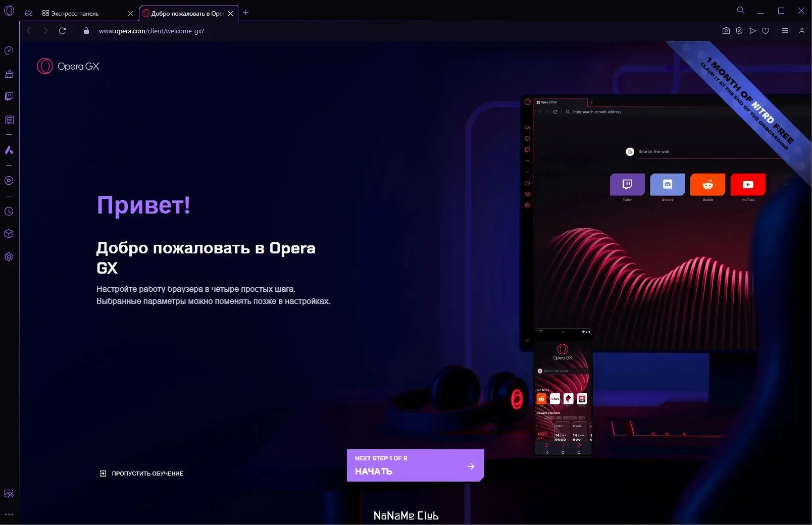The height and width of the screenshot is (525, 812).
Task: Open Easy Setup sliders icon
Action: (785, 31)
